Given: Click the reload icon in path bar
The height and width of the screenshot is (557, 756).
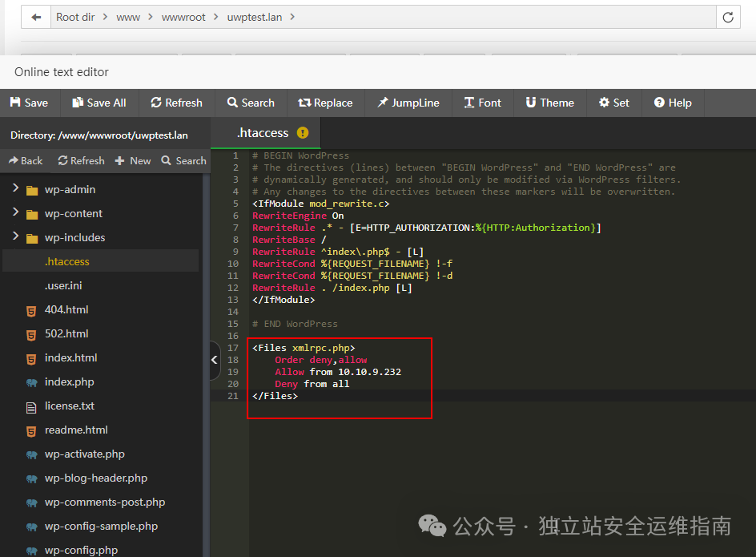Looking at the screenshot, I should pyautogui.click(x=728, y=18).
